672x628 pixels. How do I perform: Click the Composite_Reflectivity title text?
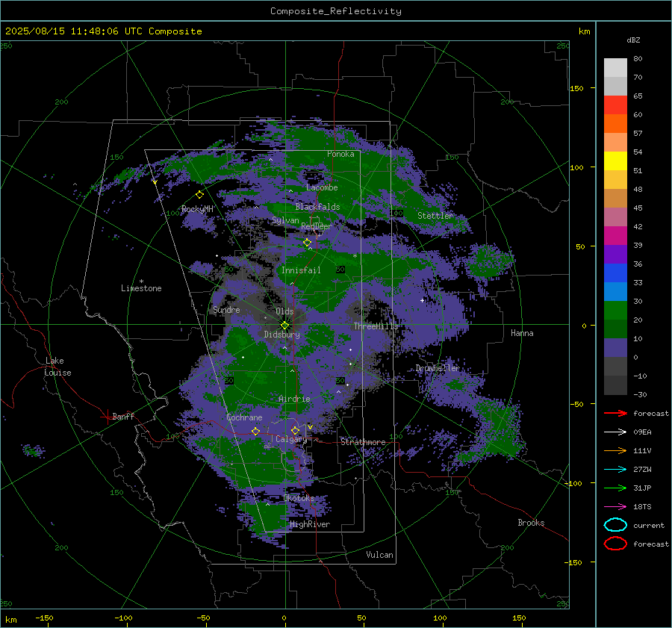(x=336, y=11)
